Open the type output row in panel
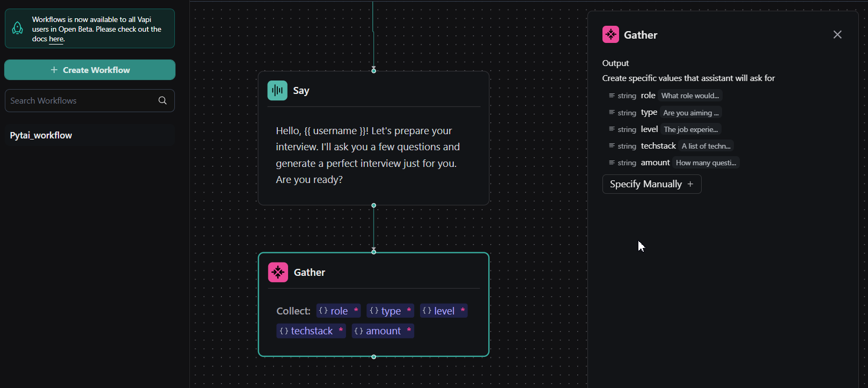 click(x=665, y=113)
